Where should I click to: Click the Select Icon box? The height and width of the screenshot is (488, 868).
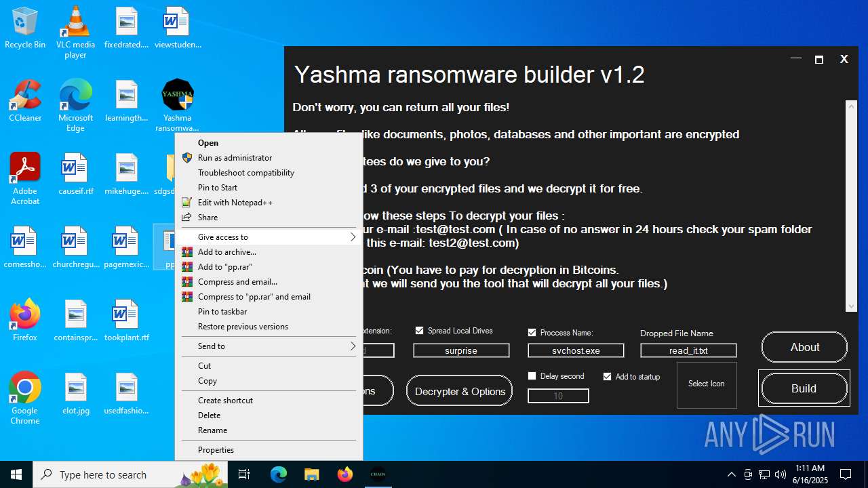tap(707, 384)
